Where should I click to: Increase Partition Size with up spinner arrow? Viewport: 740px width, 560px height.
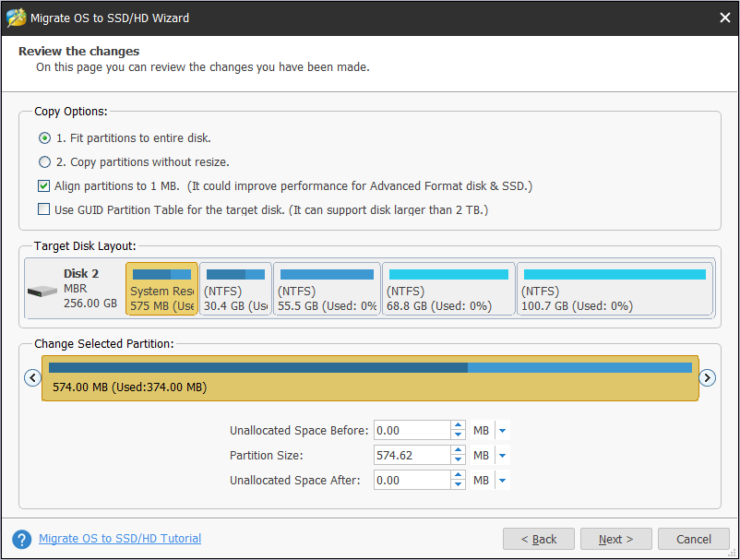coord(458,450)
